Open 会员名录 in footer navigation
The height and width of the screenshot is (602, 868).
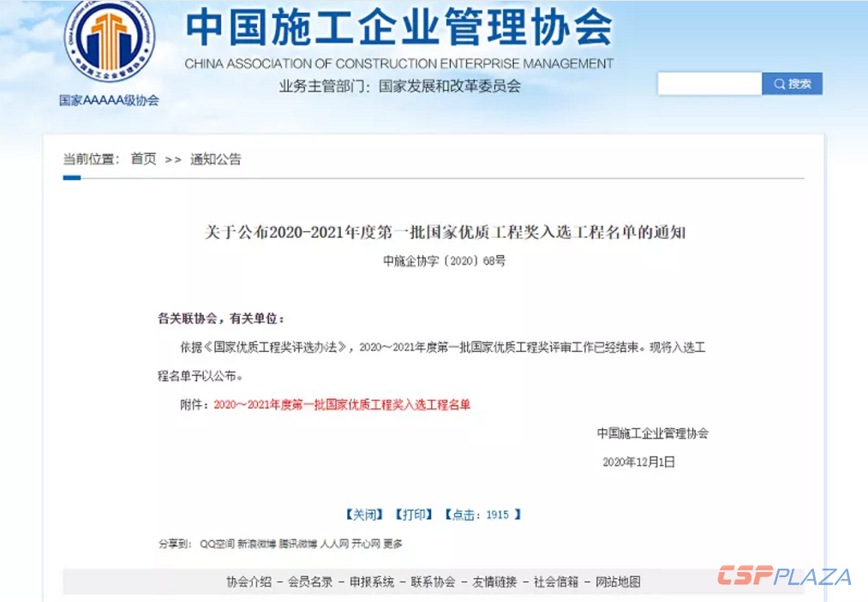tap(310, 581)
